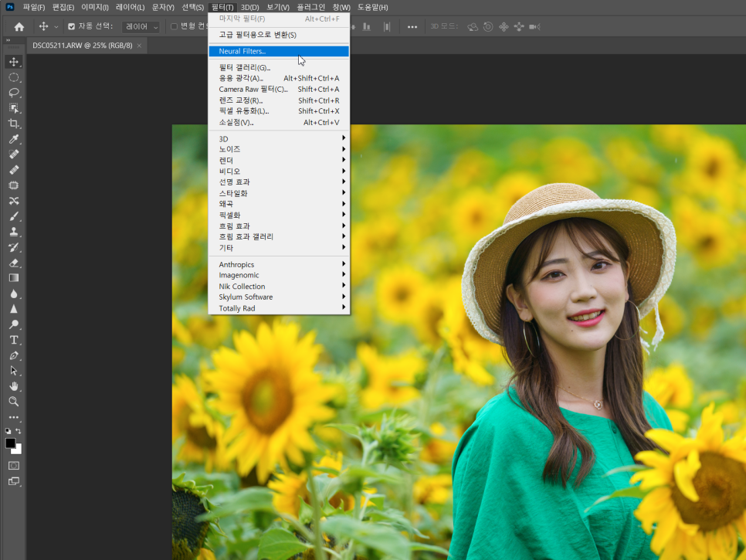Click the background color swatch

click(x=18, y=450)
